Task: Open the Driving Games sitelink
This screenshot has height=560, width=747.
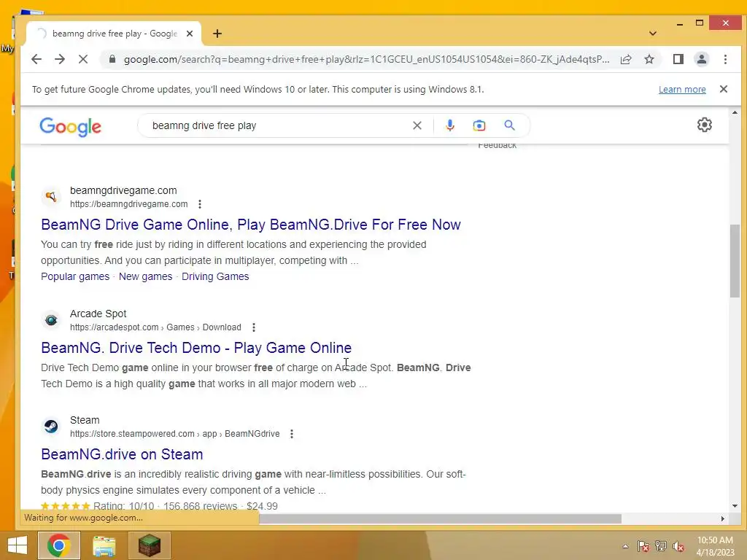Action: point(215,276)
